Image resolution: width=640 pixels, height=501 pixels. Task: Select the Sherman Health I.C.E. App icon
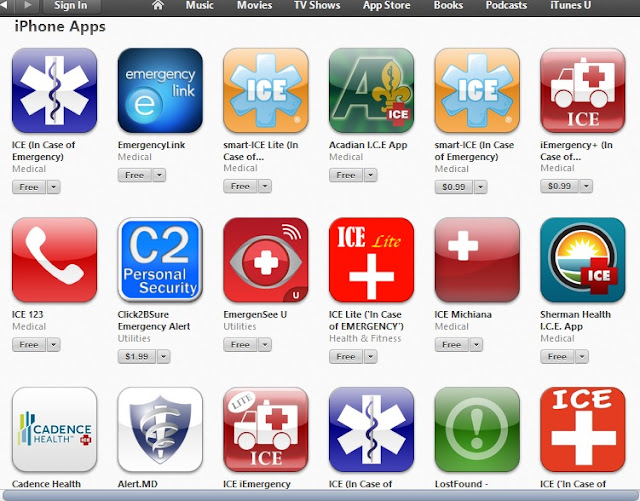(582, 260)
